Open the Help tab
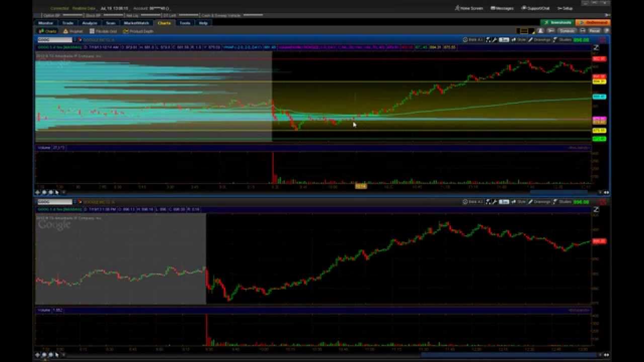The height and width of the screenshot is (362, 644). [203, 23]
